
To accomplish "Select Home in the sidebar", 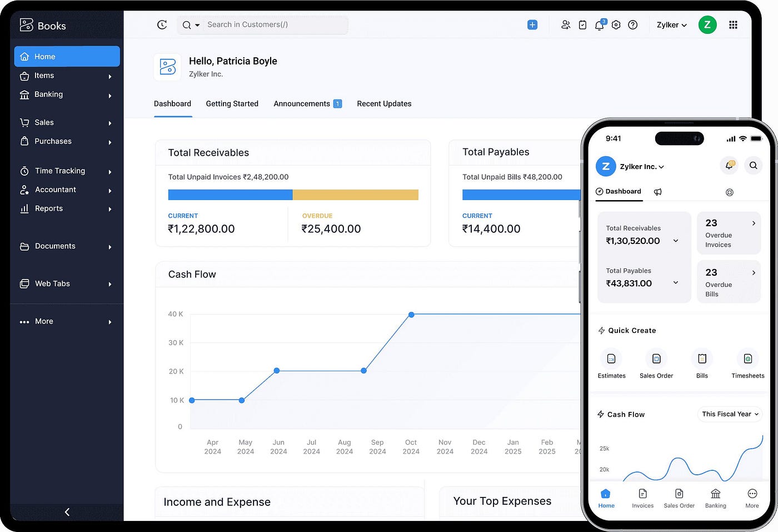I will tap(67, 57).
